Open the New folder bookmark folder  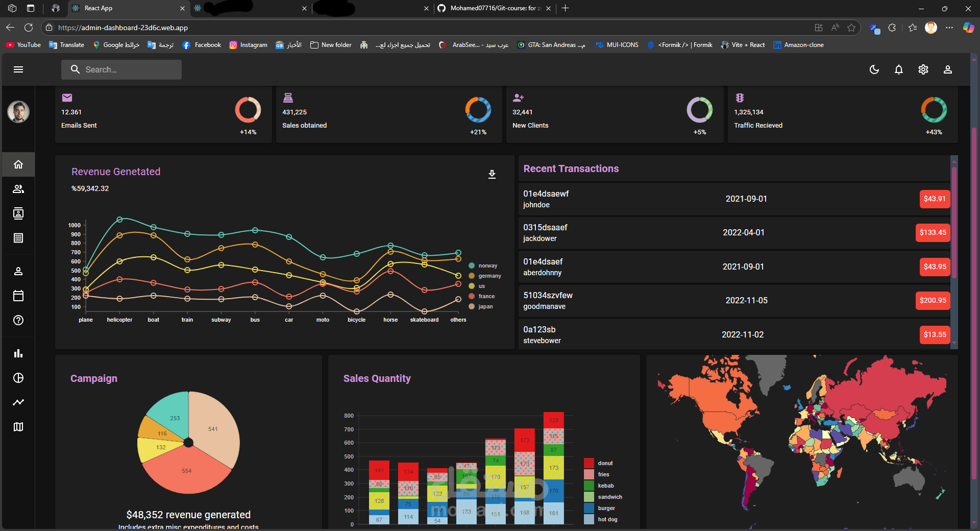coord(331,45)
